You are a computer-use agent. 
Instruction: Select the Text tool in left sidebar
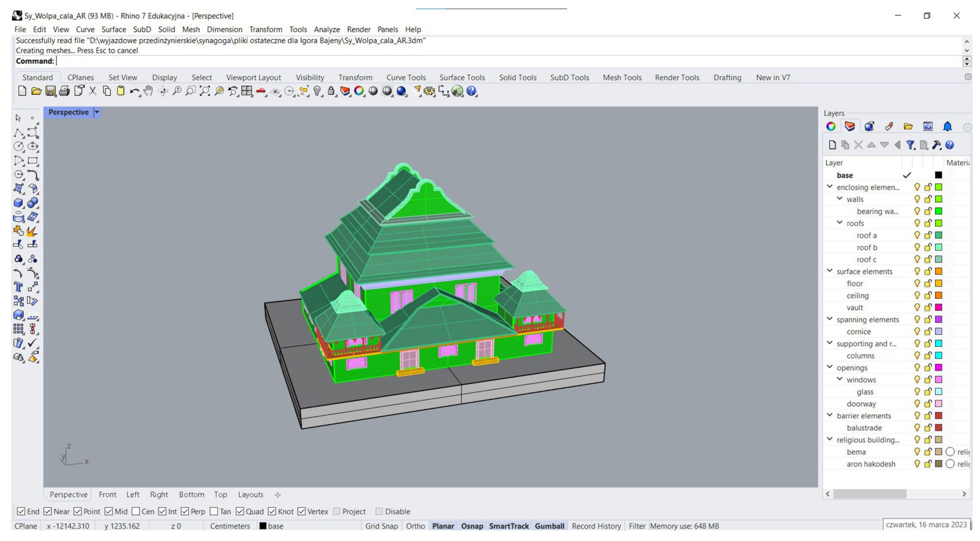pos(18,287)
